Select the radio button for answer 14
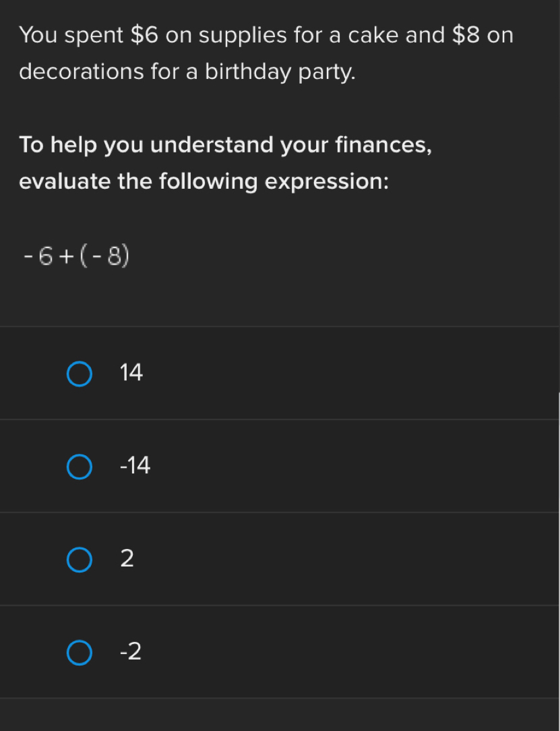560x731 pixels. pyautogui.click(x=80, y=374)
